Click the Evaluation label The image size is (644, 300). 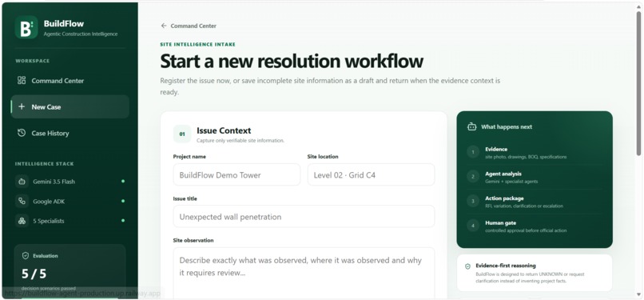pos(46,256)
